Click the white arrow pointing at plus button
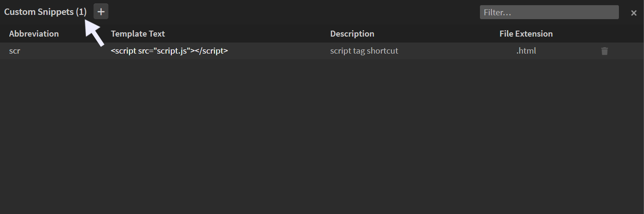644x214 pixels. [96, 34]
